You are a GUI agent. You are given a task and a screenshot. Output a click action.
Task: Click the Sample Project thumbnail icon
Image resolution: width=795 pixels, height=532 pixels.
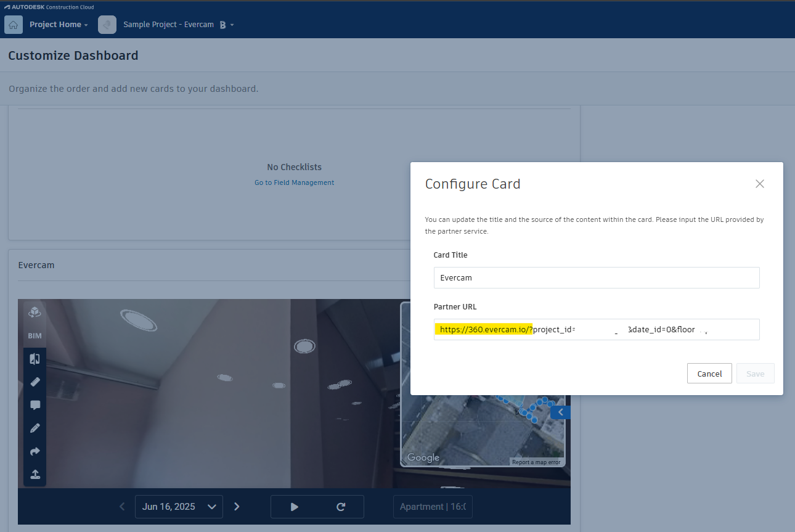107,25
